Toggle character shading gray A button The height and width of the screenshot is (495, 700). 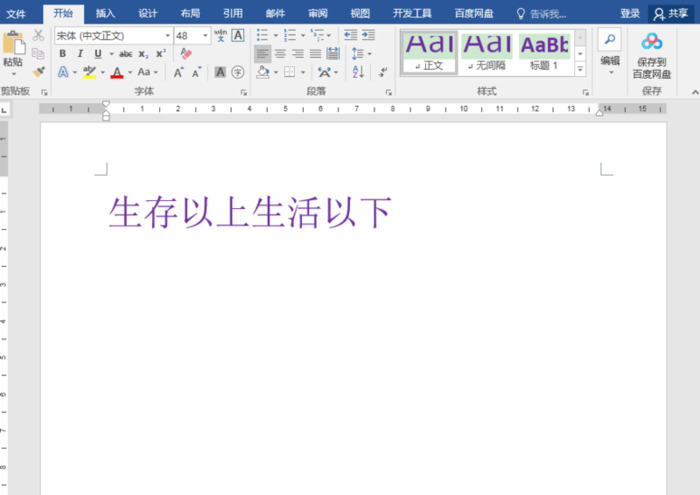pos(220,72)
